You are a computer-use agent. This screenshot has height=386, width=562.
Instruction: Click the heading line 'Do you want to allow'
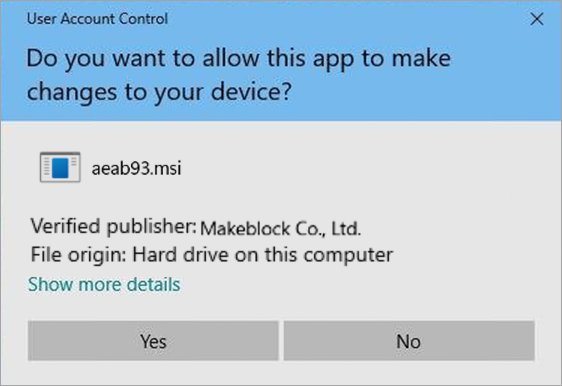[238, 58]
